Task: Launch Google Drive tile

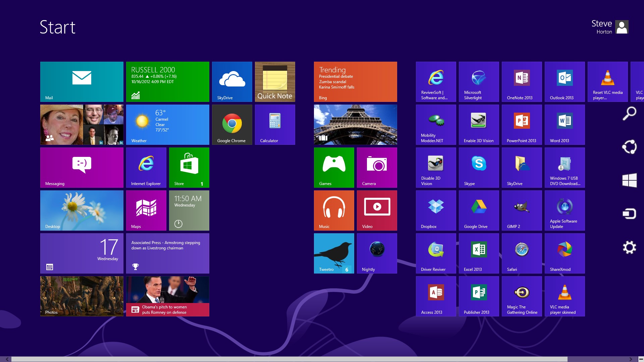Action: click(479, 210)
